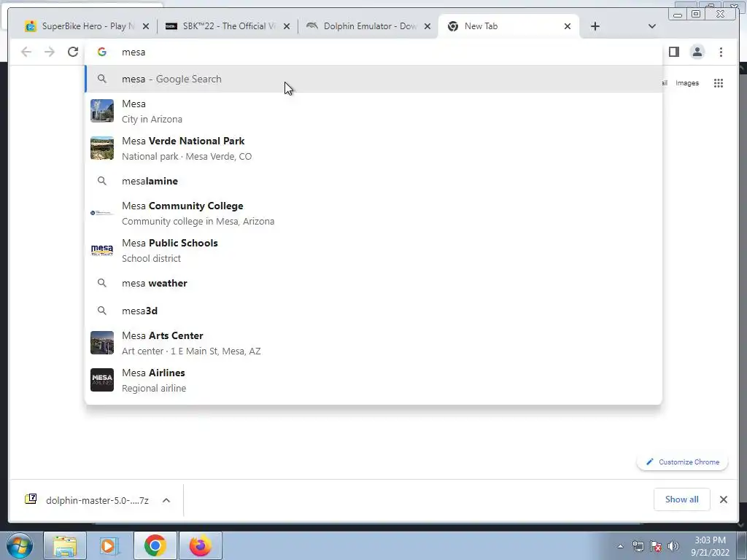747x560 pixels.
Task: Click the network tray icon
Action: pos(638,546)
